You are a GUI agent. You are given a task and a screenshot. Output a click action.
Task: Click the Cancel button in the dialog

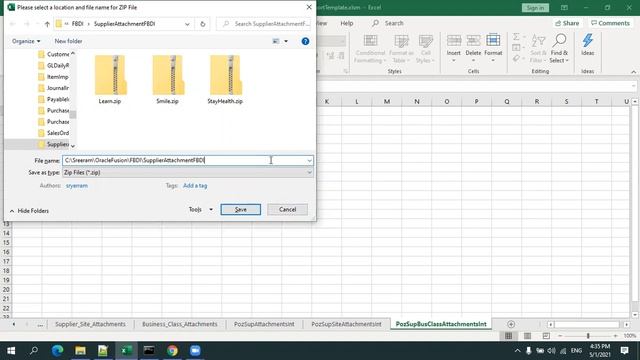[287, 209]
